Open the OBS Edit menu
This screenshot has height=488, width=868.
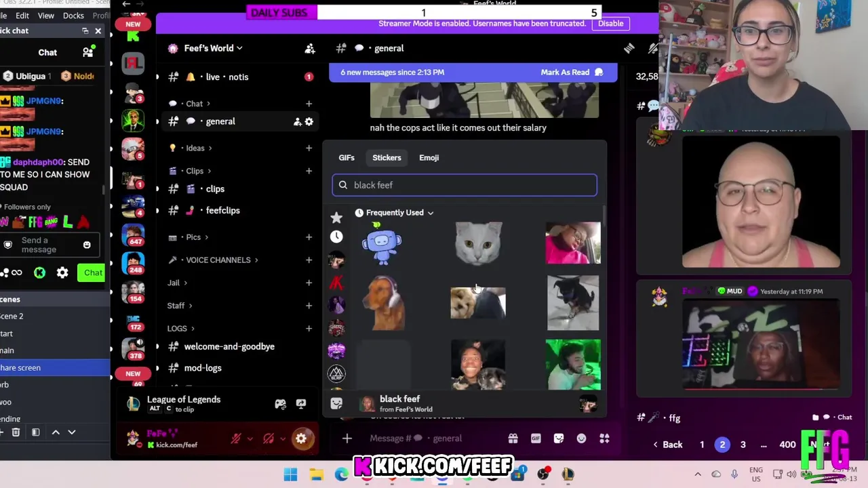(x=22, y=16)
